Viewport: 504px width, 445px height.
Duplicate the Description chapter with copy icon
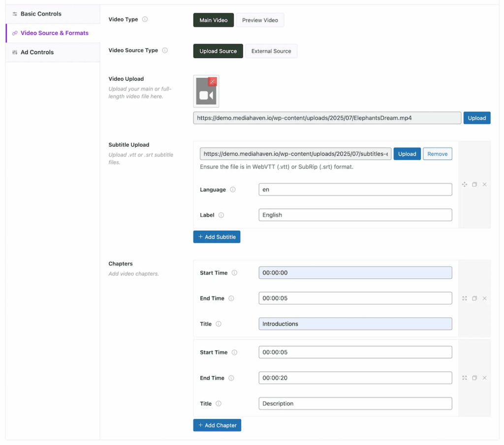pos(474,378)
